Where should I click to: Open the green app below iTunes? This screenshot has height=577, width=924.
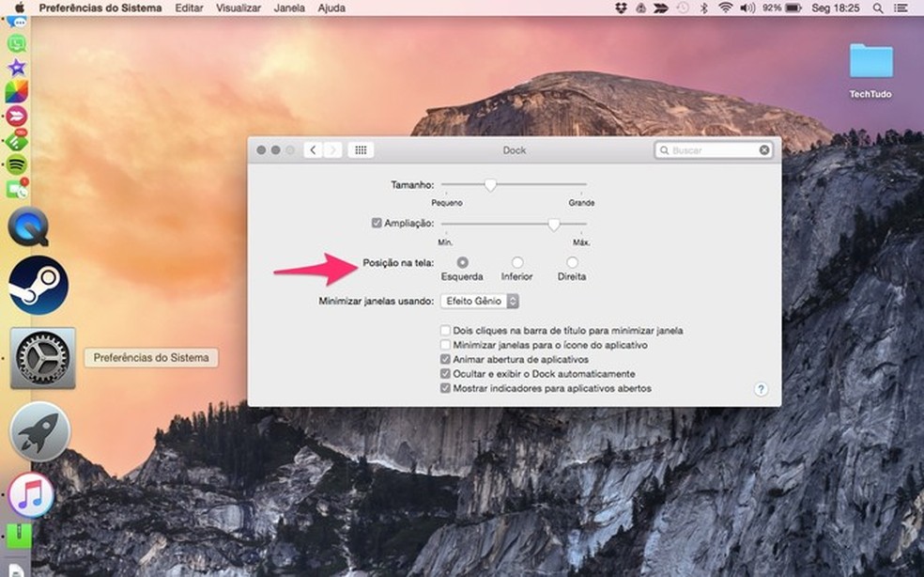pyautogui.click(x=19, y=537)
